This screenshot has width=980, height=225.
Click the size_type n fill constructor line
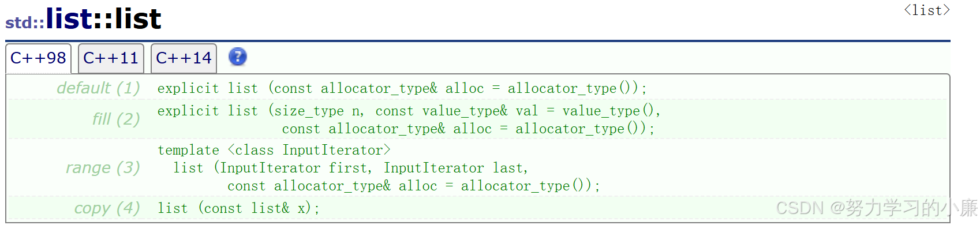pos(409,111)
